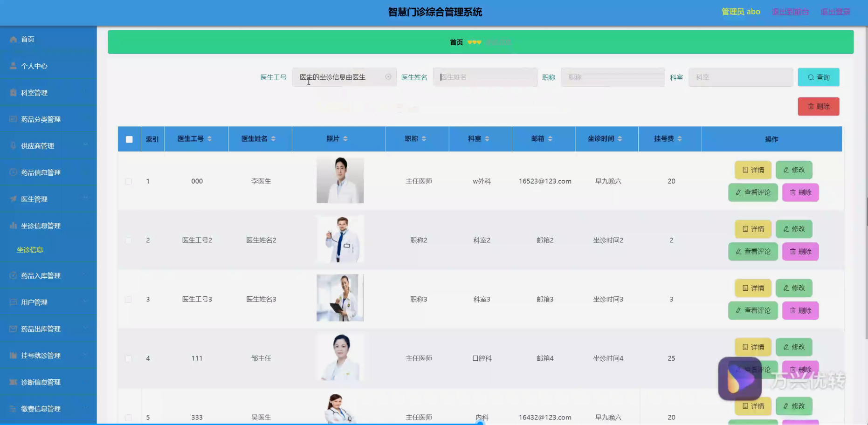868x425 pixels.
Task: Click the red 删除 batch delete button
Action: (819, 106)
